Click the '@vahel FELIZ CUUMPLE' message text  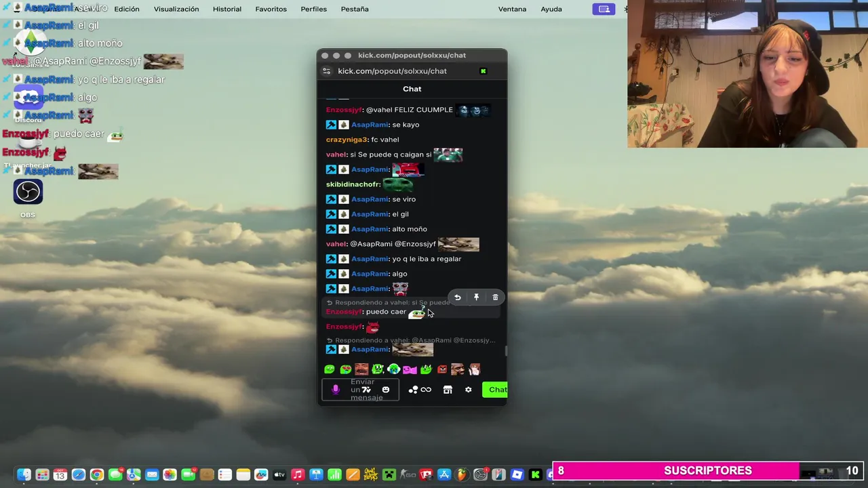pos(410,110)
